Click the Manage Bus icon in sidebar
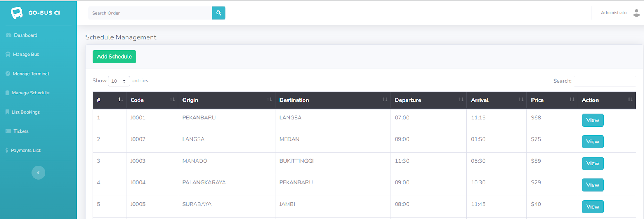 pyautogui.click(x=8, y=54)
